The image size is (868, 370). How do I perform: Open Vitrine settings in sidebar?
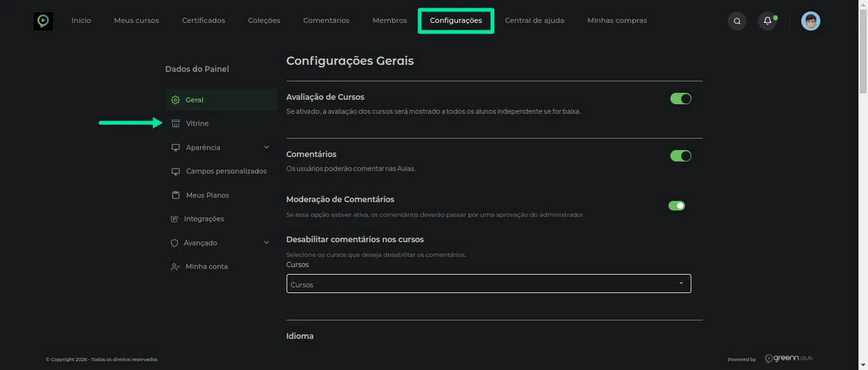point(221,123)
